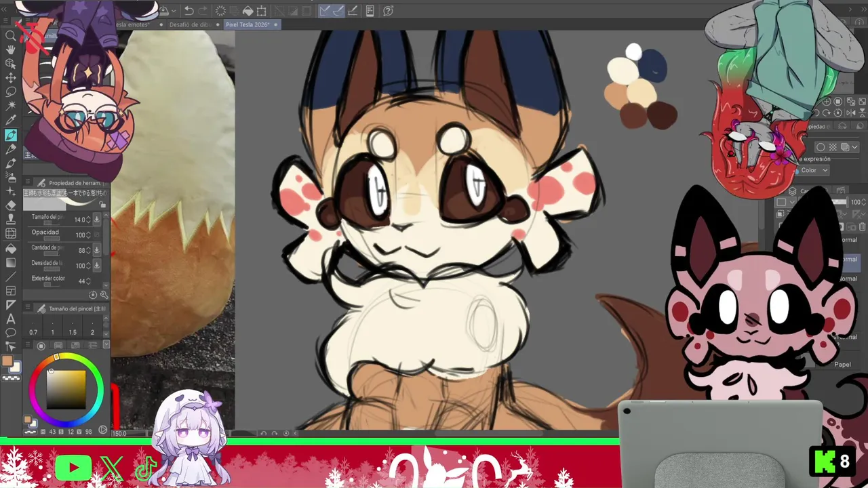Select the Fill bucket tool in left toolbar
The height and width of the screenshot is (488, 868).
click(10, 248)
